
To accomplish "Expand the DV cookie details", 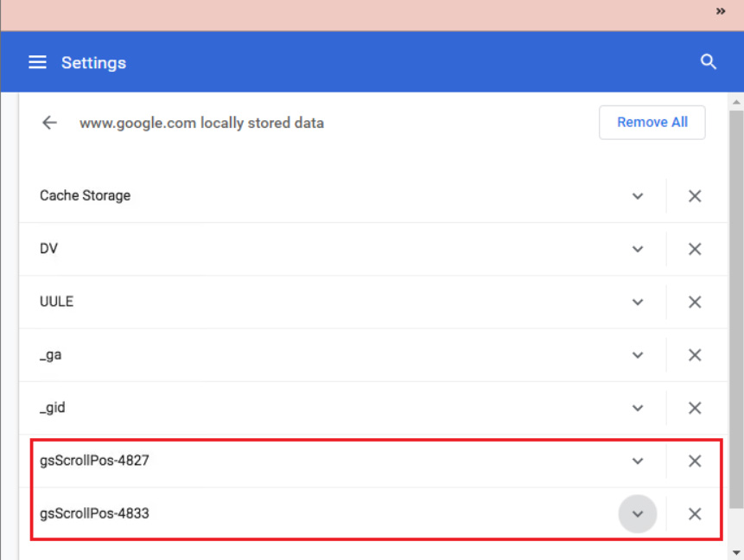I will point(638,249).
